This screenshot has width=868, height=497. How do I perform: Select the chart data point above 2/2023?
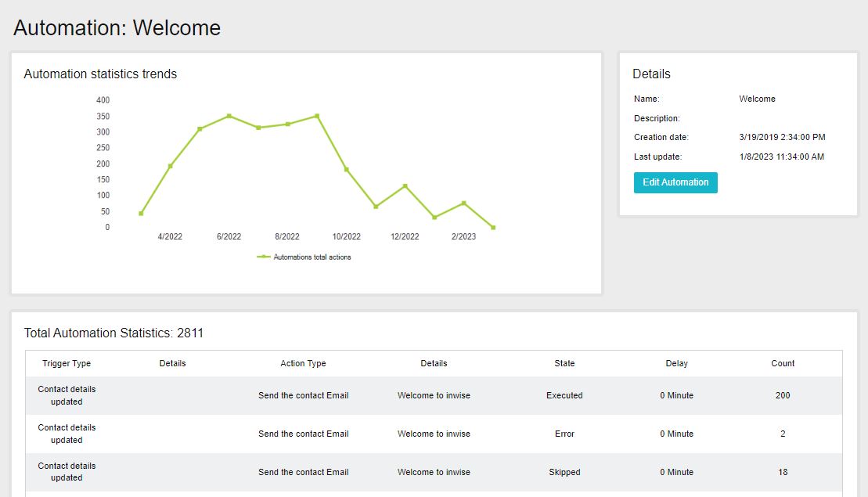(x=464, y=203)
